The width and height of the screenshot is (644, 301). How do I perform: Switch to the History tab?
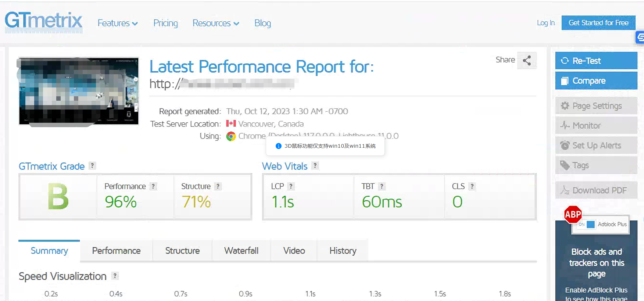[x=343, y=251]
